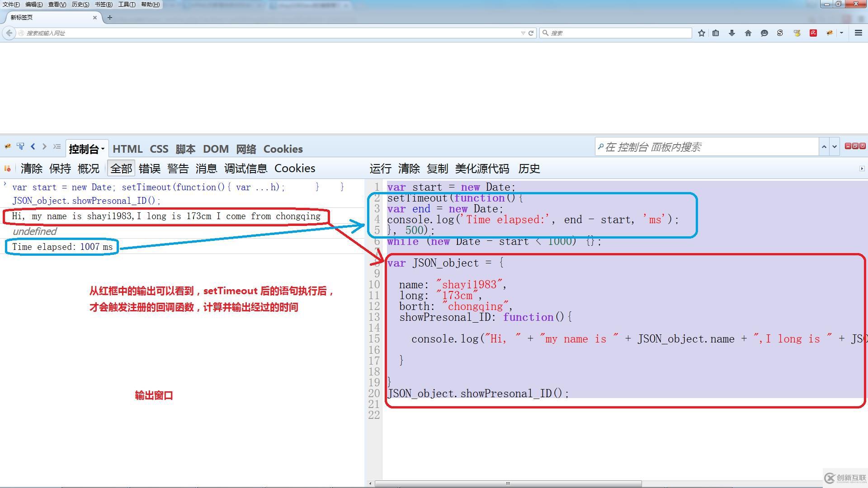868x488 pixels.
Task: Switch to the CSS panel tab
Action: pyautogui.click(x=159, y=149)
